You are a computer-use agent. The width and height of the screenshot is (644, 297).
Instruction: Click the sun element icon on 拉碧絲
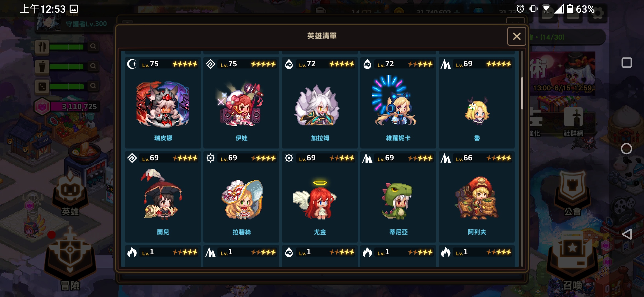pos(211,158)
